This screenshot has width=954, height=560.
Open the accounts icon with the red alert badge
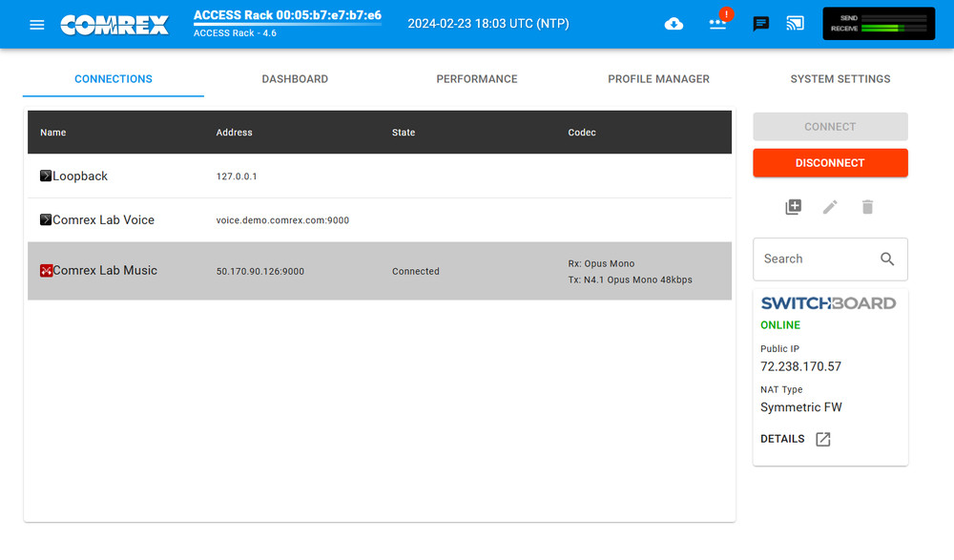point(717,24)
